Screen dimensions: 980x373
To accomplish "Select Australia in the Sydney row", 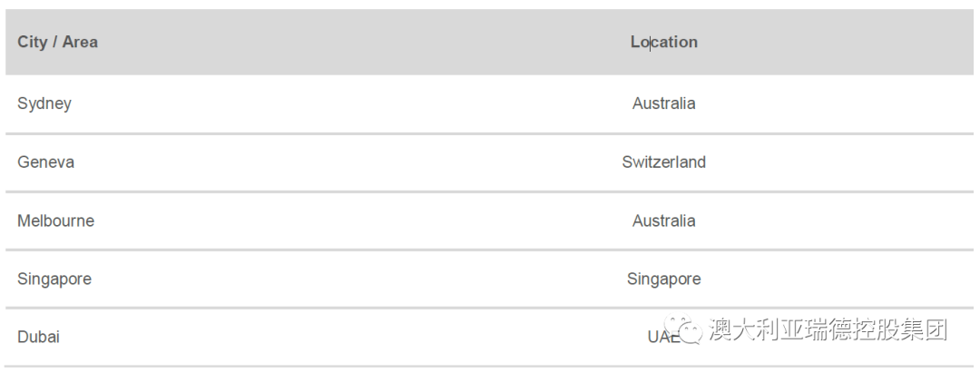I will [664, 103].
